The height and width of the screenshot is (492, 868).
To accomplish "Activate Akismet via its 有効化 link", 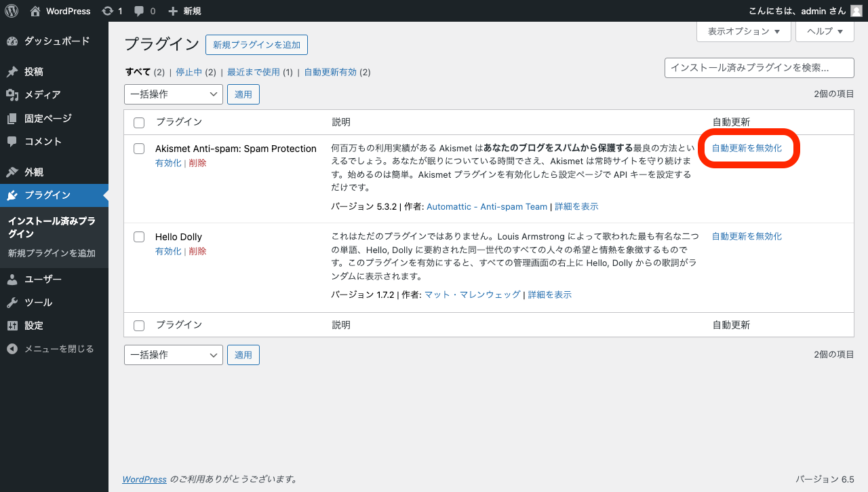I will coord(168,163).
